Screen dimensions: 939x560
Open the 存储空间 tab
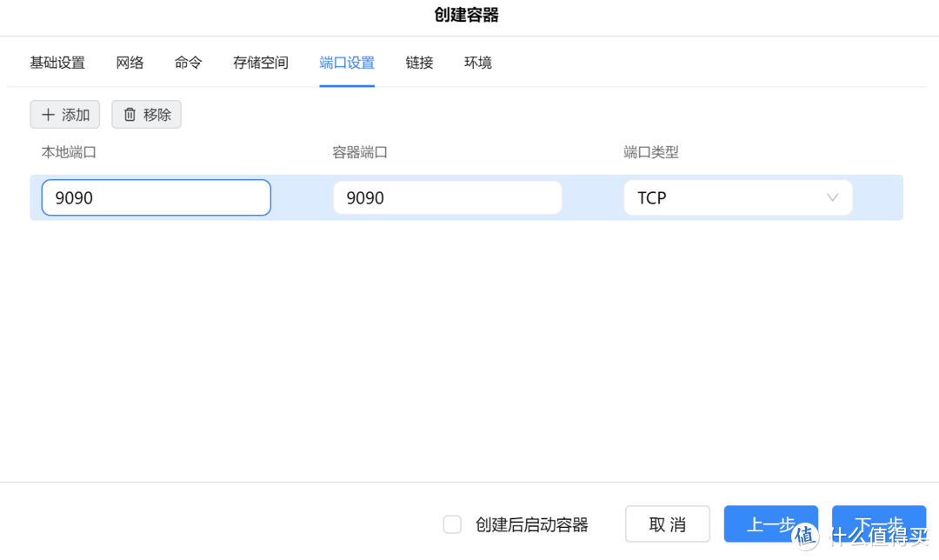pos(261,63)
